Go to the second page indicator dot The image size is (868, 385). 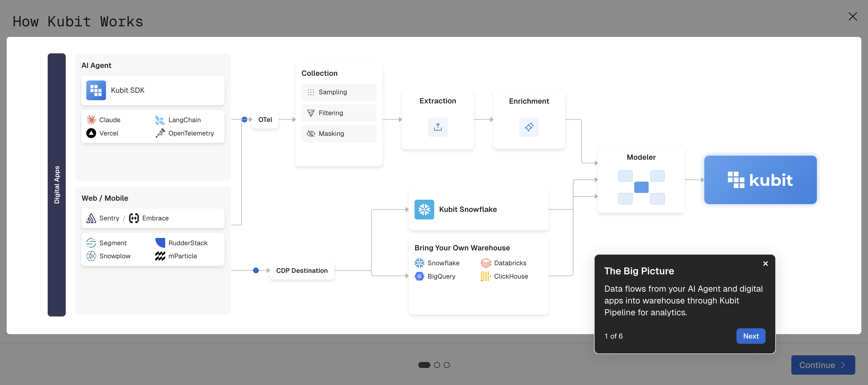click(437, 365)
